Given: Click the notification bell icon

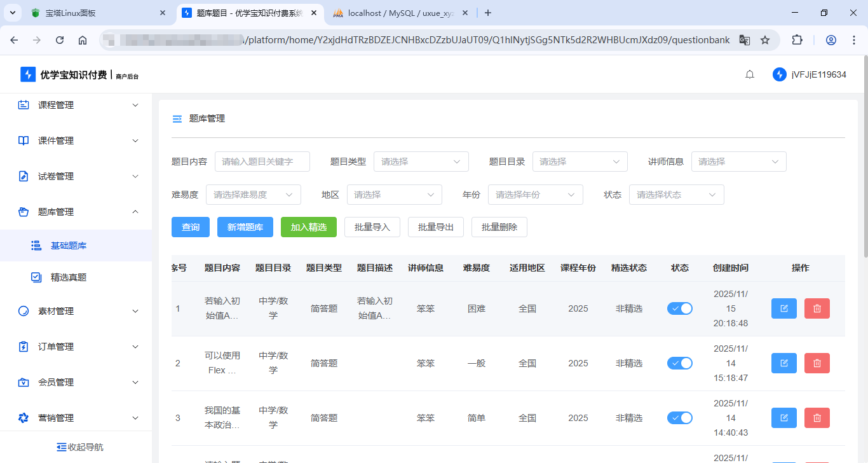Looking at the screenshot, I should pos(750,74).
